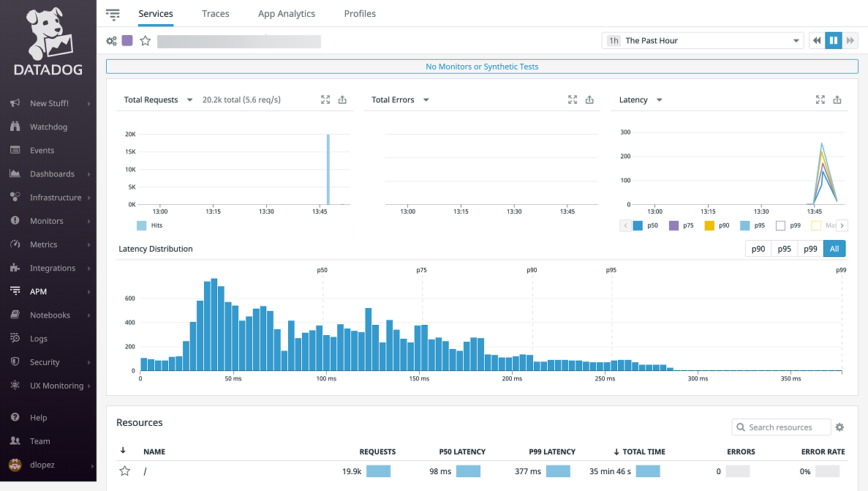The image size is (868, 491).
Task: Export the Total Errors graph
Action: click(589, 100)
